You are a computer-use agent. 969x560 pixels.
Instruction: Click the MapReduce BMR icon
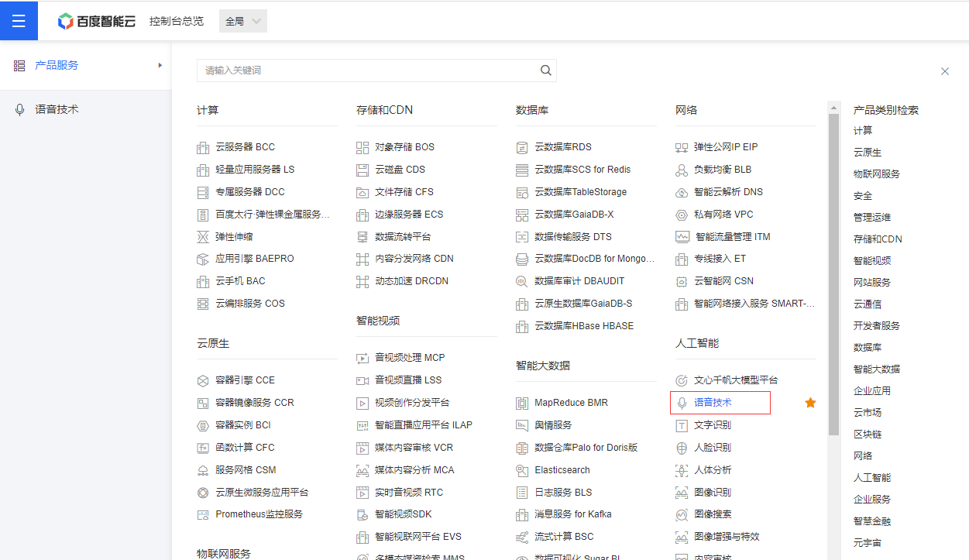[522, 404]
